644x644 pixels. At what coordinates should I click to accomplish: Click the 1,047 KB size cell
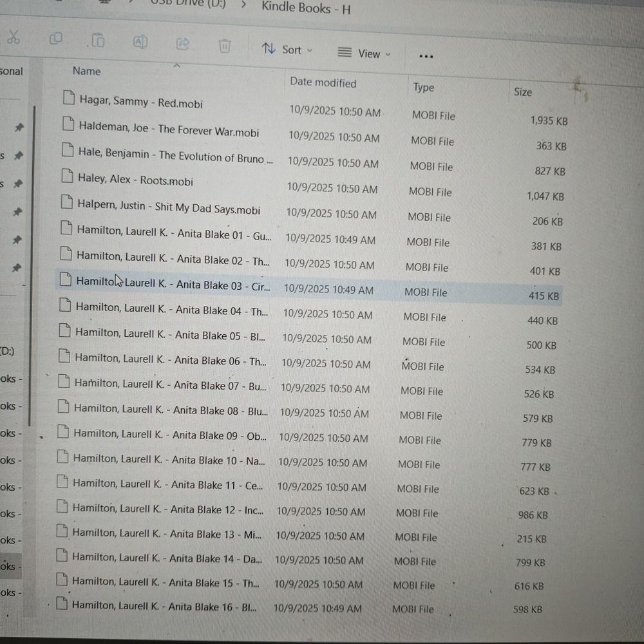545,196
